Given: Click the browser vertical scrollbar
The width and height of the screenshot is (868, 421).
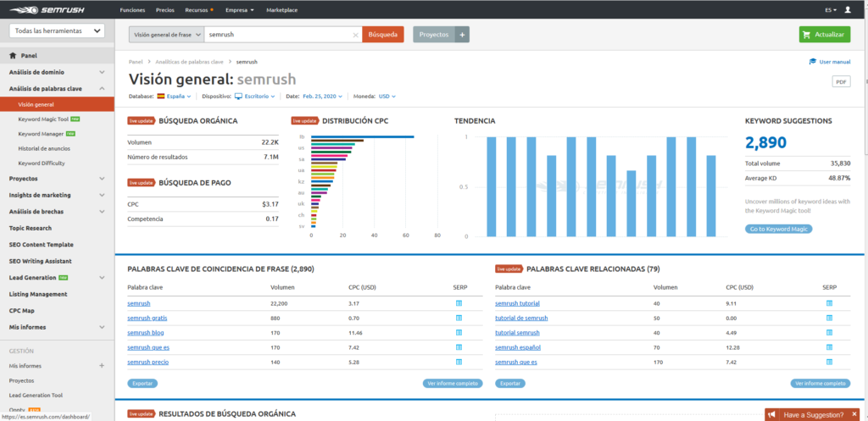Looking at the screenshot, I should 865,83.
